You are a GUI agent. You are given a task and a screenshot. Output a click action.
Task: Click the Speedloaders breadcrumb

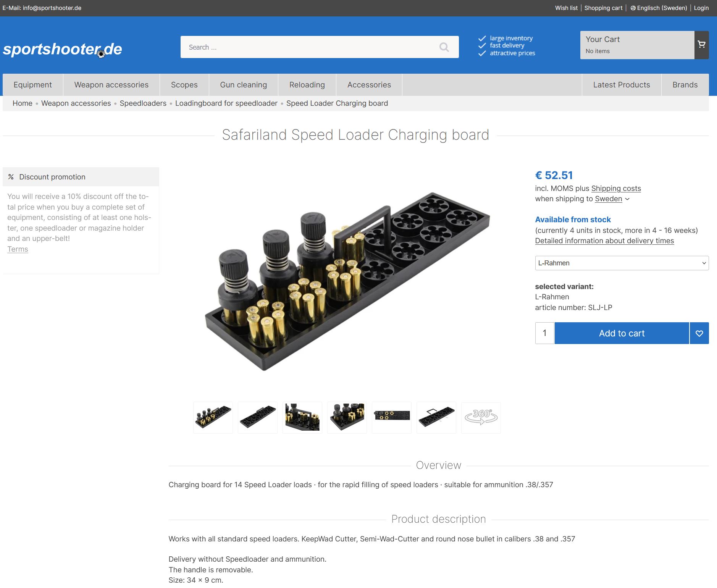(x=143, y=103)
